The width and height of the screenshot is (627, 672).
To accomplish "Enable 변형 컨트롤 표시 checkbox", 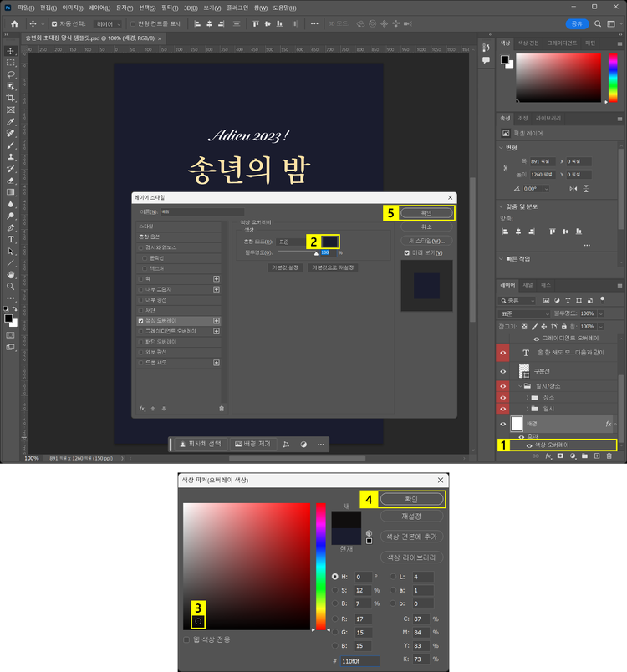I will point(133,24).
